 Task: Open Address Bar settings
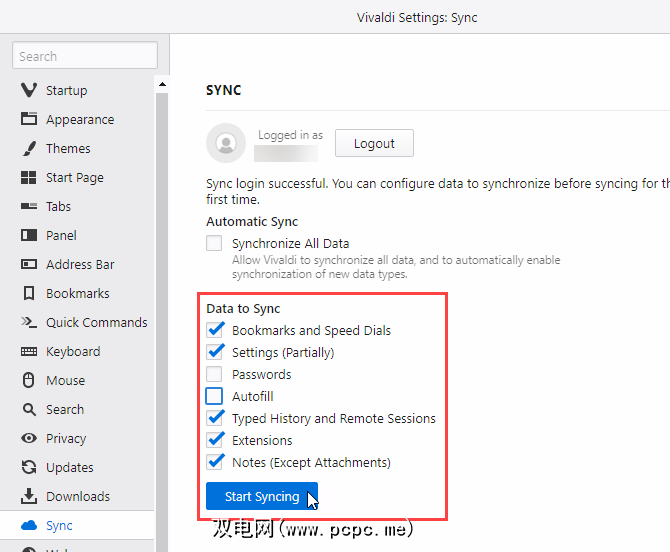pyautogui.click(x=80, y=264)
